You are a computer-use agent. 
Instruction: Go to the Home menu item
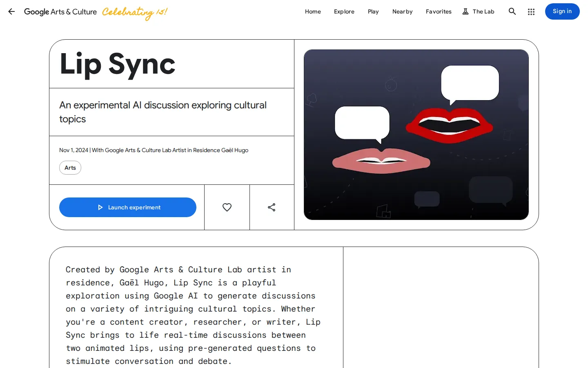coord(313,11)
